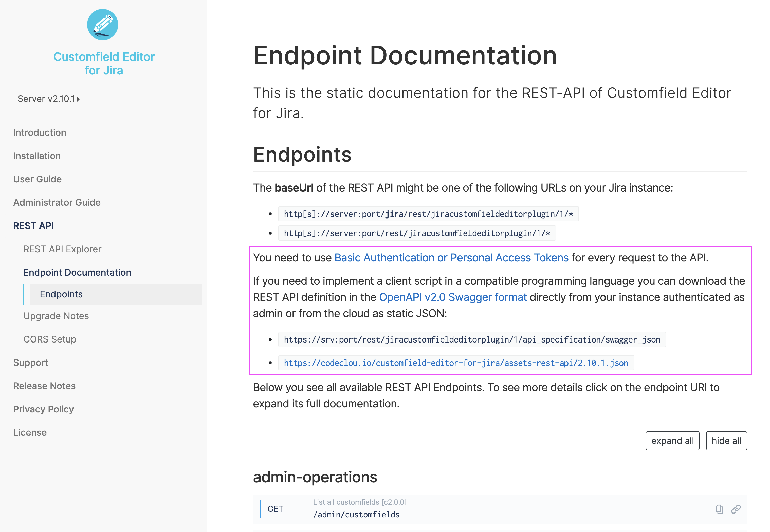770x532 pixels.
Task: Go to the Support page
Action: pos(31,362)
